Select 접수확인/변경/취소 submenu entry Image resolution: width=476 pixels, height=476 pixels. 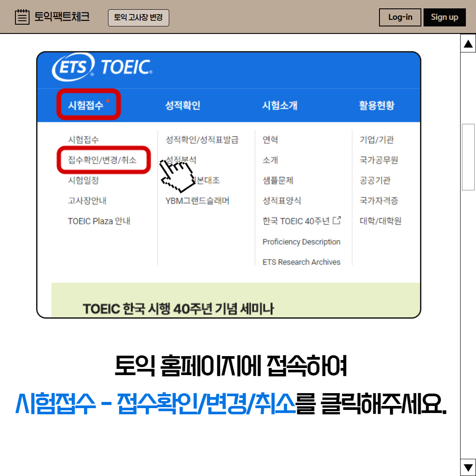coord(102,160)
